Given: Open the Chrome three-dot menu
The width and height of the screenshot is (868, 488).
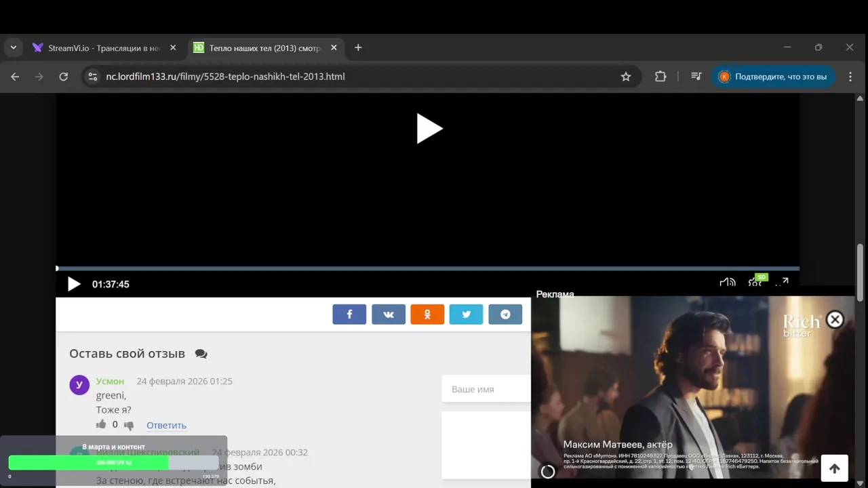Looking at the screenshot, I should [850, 77].
